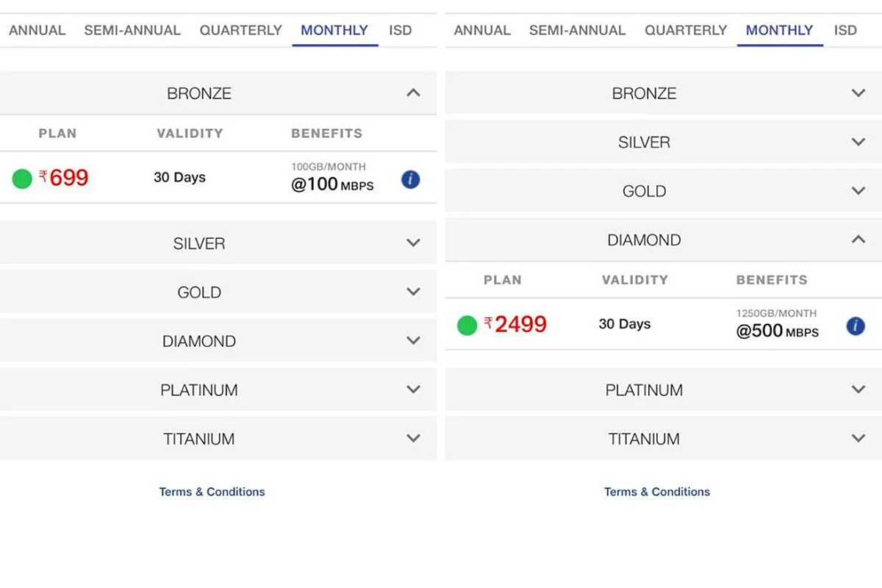Select ISD tab in right panel
882x588 pixels.
coord(845,30)
